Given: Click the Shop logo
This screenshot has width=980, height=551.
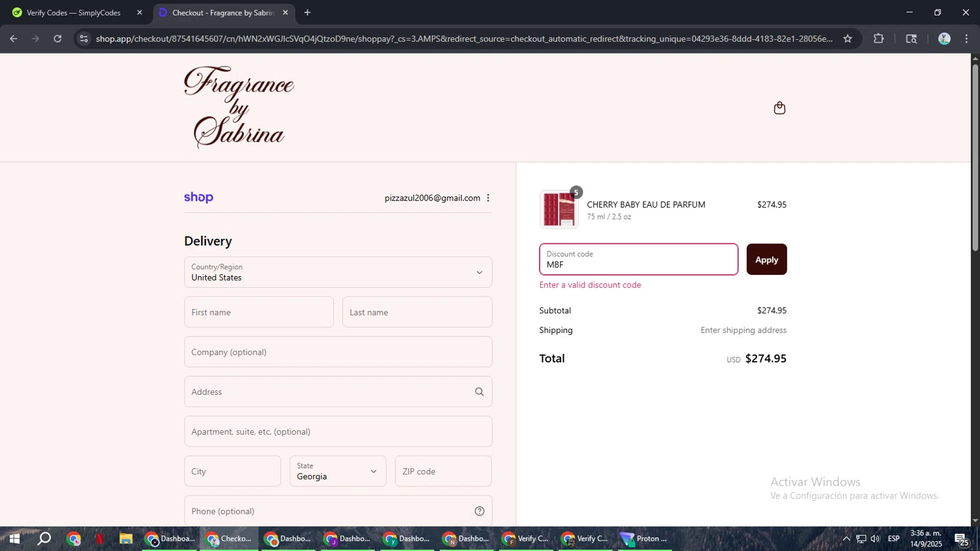Looking at the screenshot, I should pyautogui.click(x=199, y=197).
